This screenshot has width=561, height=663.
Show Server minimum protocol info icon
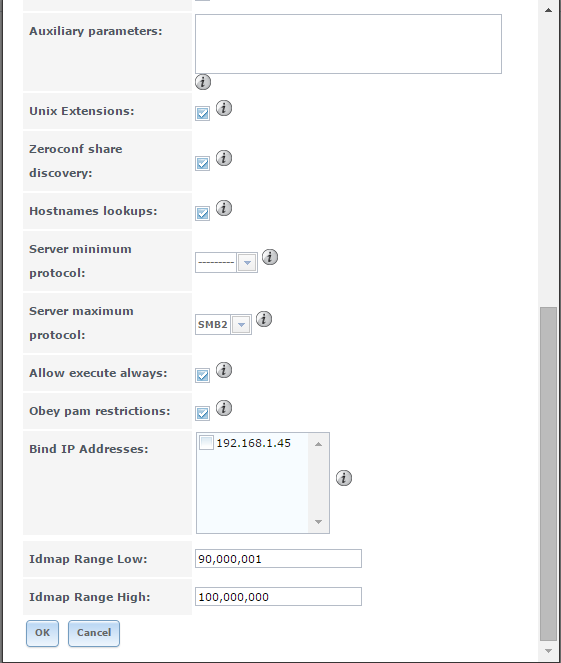(x=270, y=257)
